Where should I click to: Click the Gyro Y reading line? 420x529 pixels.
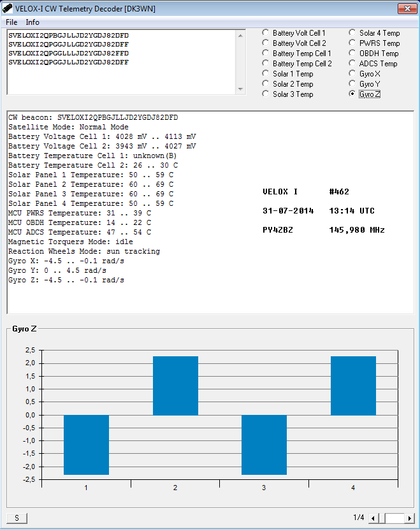pos(57,270)
